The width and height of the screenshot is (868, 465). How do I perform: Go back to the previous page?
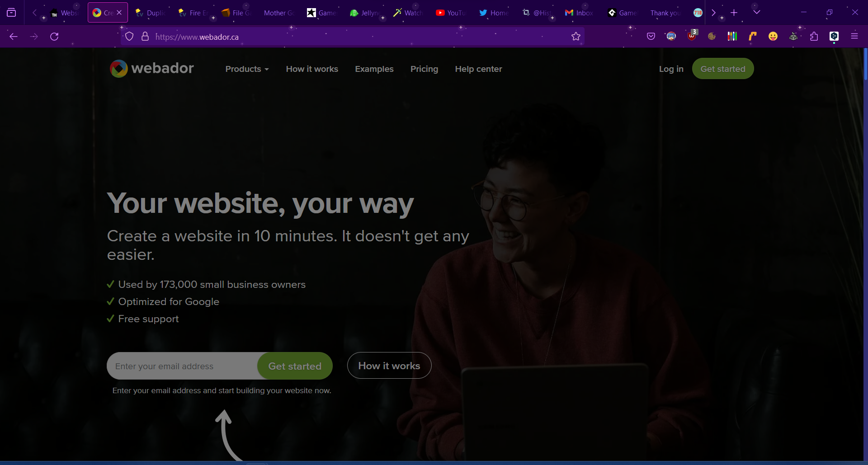[x=14, y=36]
